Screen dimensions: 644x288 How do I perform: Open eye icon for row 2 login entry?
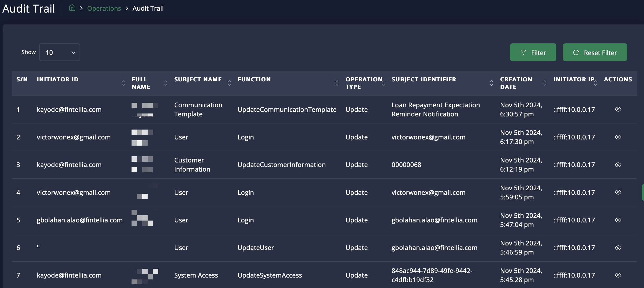(x=618, y=137)
